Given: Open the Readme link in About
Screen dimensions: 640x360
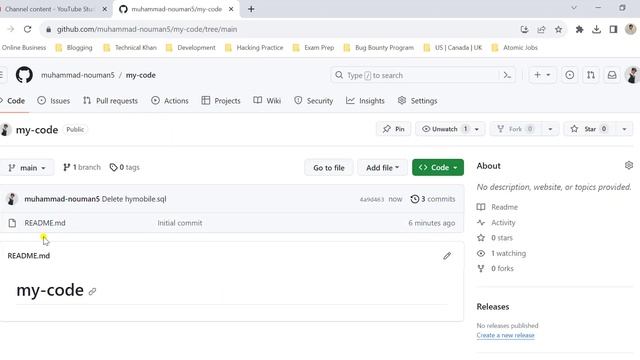Looking at the screenshot, I should pos(504,207).
